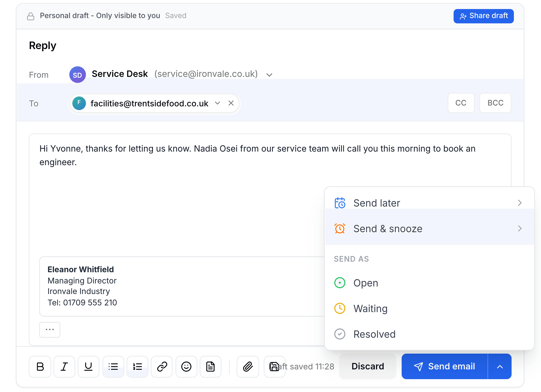Viewport: 541px width, 392px height.
Task: Click the 'Tel: 01709 555 210' line
Action: point(82,302)
